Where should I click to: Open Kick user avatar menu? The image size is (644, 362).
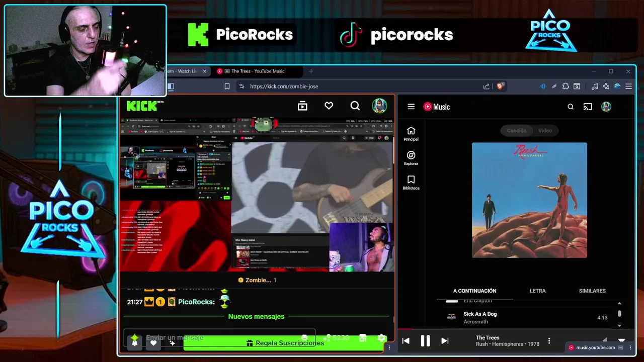(x=379, y=106)
